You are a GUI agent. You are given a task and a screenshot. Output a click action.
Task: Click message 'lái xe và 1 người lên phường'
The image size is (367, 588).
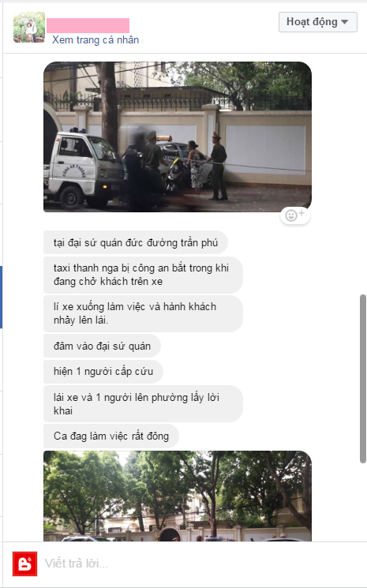pyautogui.click(x=143, y=404)
